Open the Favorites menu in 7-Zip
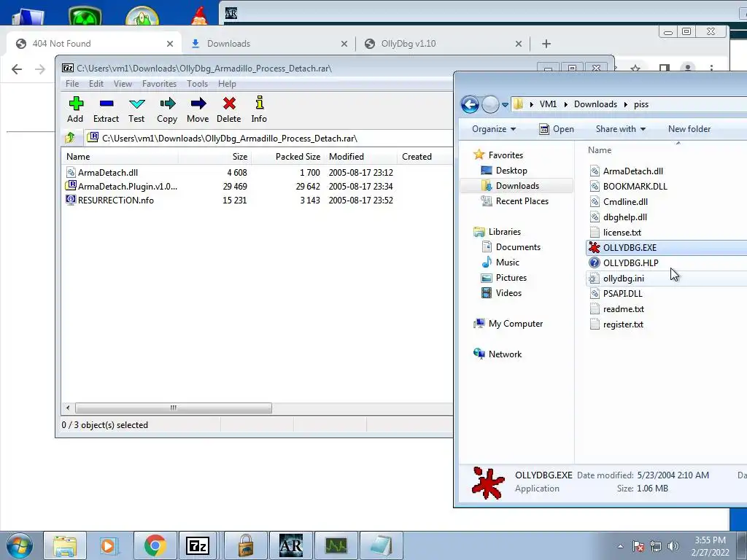 click(x=159, y=84)
